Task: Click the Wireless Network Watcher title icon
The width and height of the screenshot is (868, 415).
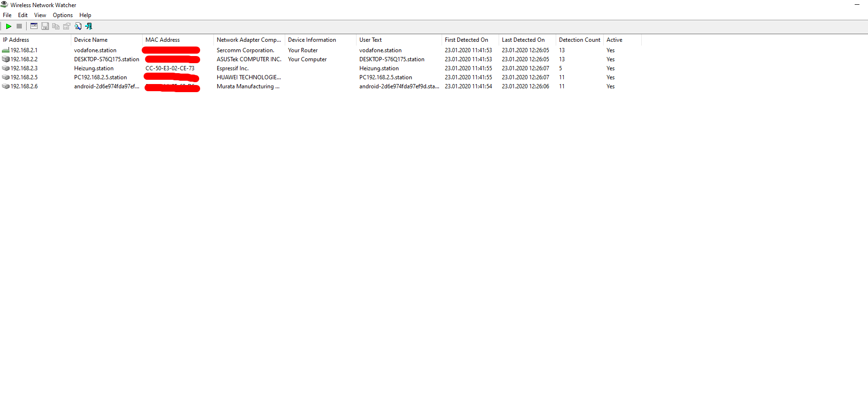Action: click(x=4, y=5)
